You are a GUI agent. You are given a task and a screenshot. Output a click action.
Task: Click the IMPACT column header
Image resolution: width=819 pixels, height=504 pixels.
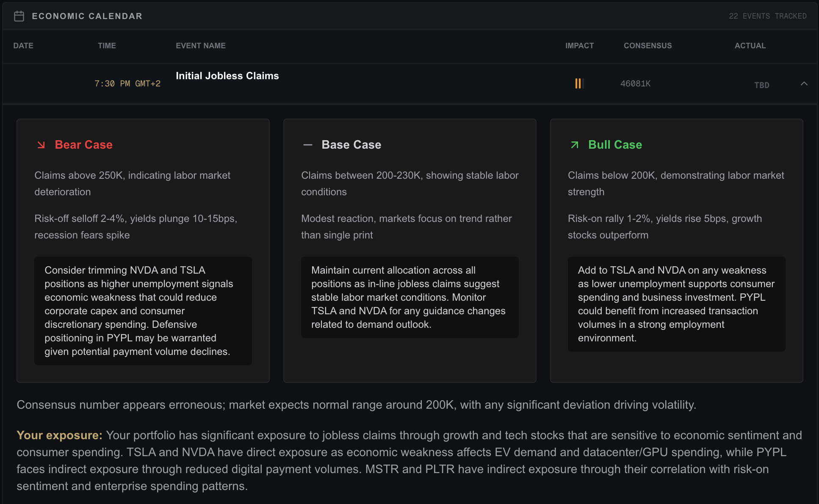point(579,46)
